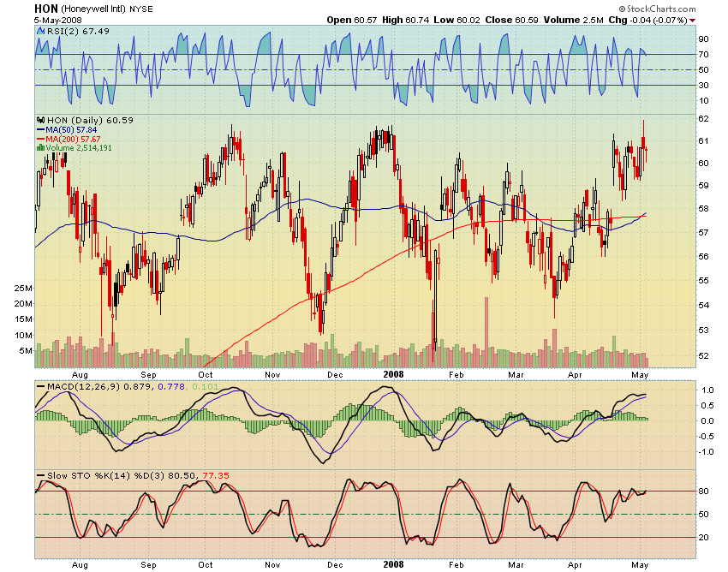
Task: Click the Aug label under the stochastic panel
Action: click(80, 565)
